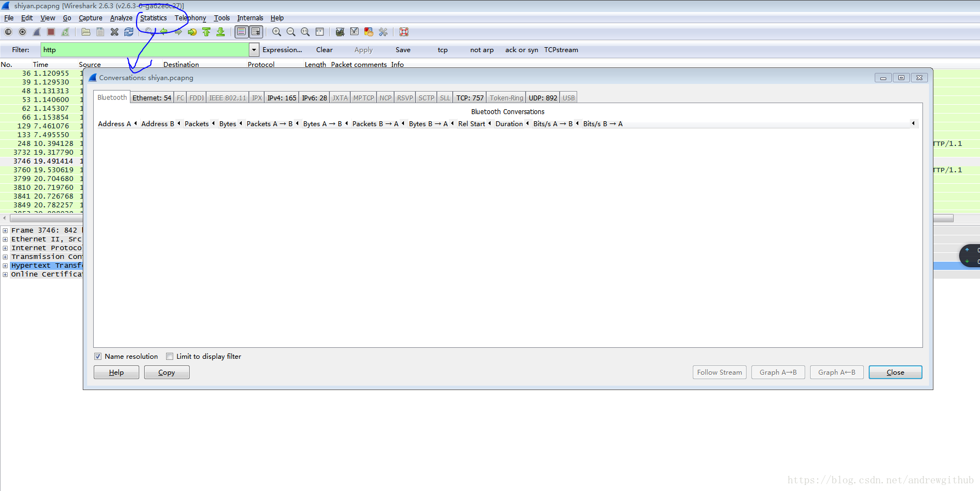This screenshot has width=980, height=491.
Task: Toggle Name resolution checkbox
Action: (98, 357)
